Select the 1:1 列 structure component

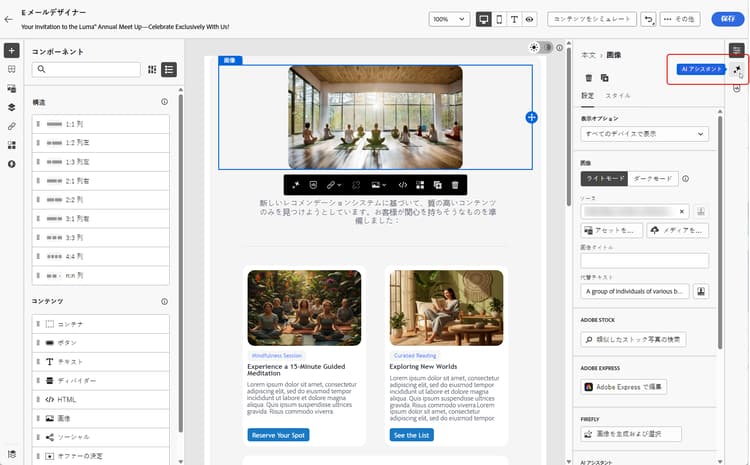click(100, 124)
